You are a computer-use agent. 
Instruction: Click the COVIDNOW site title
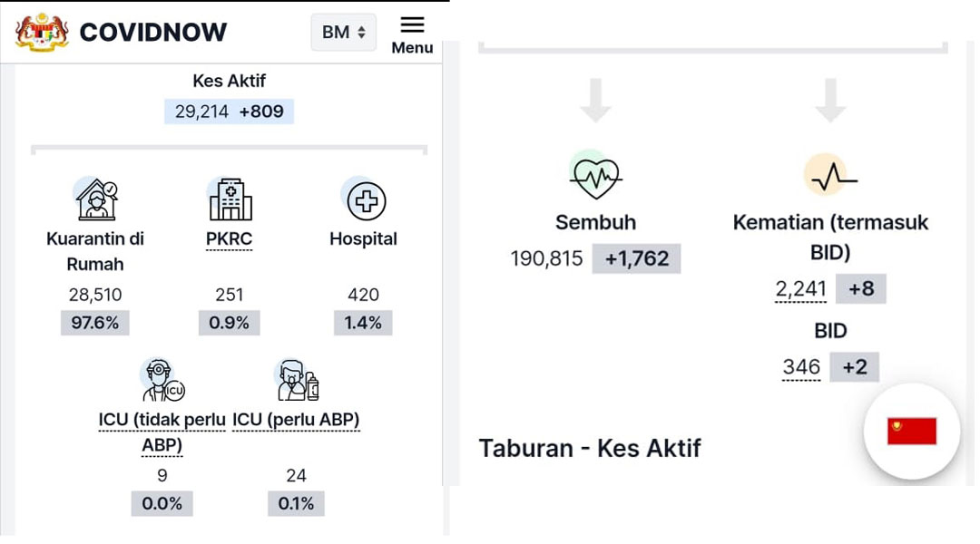click(x=153, y=33)
